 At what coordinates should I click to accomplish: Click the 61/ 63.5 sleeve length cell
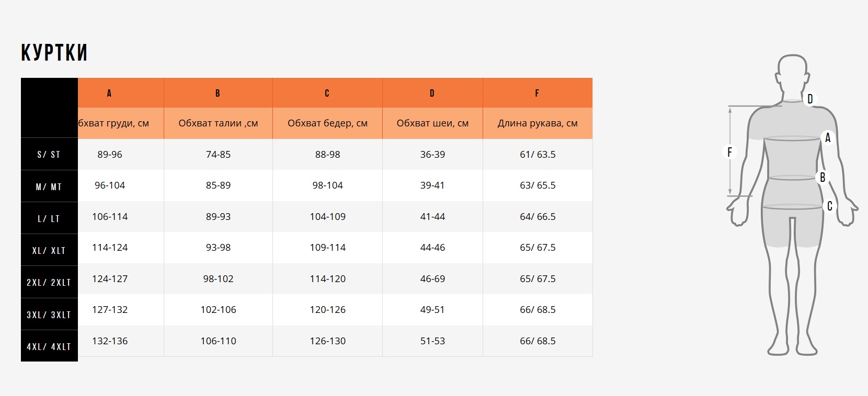538,155
